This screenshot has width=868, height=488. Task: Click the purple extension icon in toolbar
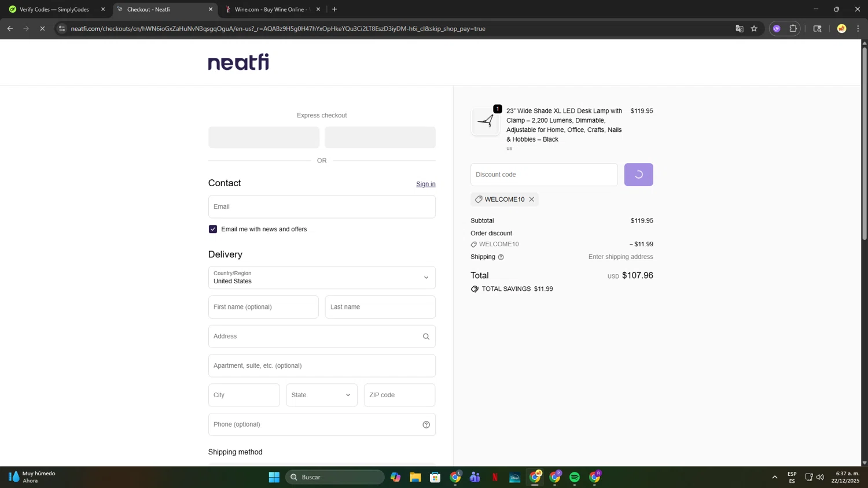point(777,28)
